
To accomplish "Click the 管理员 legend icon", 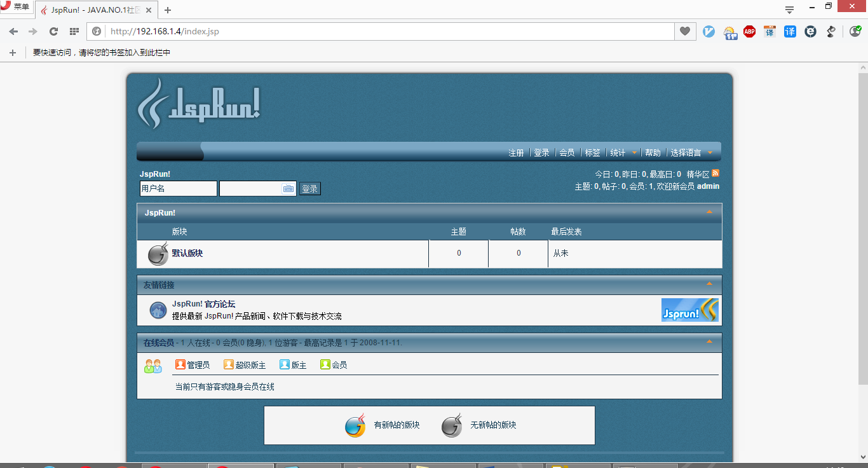I will coord(180,364).
